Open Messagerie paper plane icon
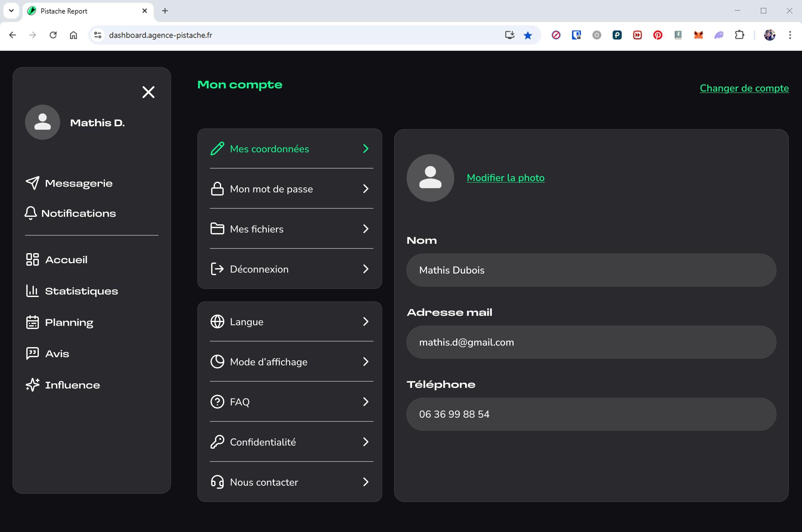This screenshot has height=532, width=802. tap(33, 183)
